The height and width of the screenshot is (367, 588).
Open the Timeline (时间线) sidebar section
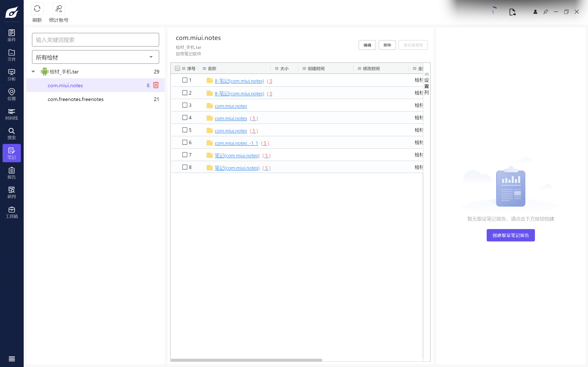(11, 114)
